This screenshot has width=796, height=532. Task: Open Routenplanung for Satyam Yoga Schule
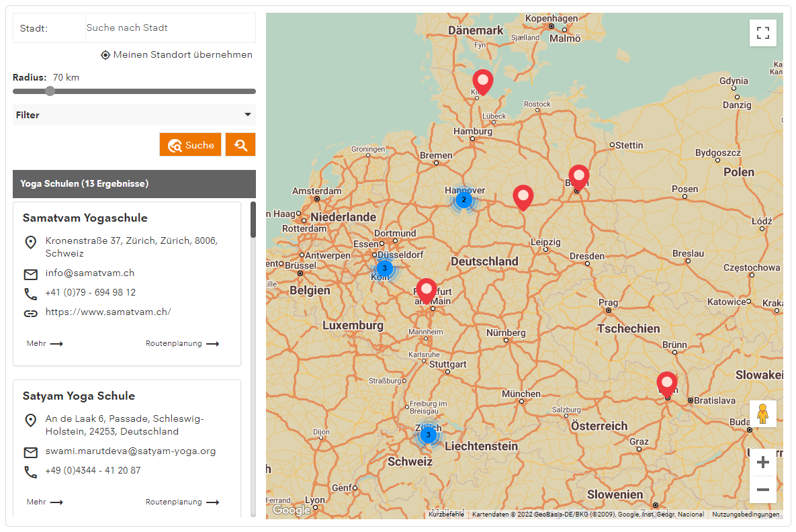click(x=182, y=502)
